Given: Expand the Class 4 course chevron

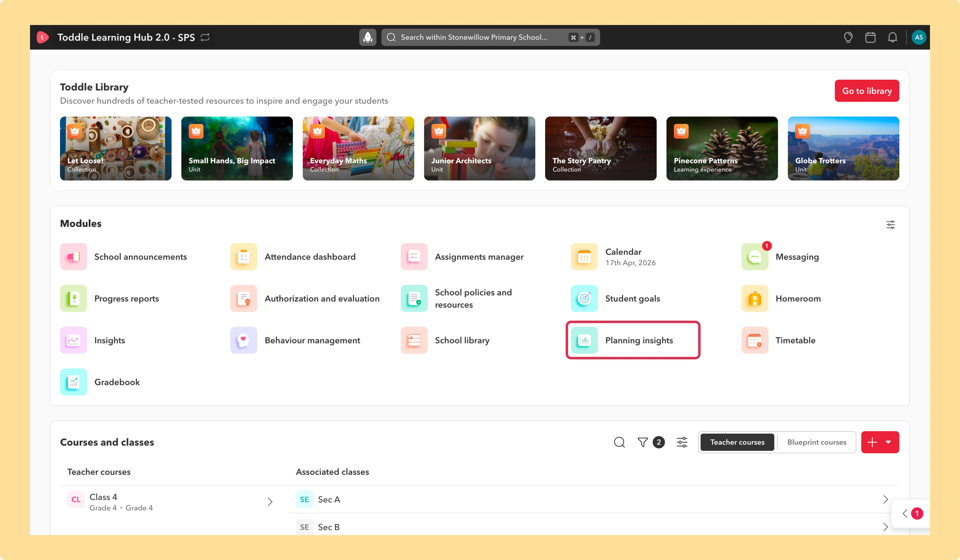Looking at the screenshot, I should click(270, 502).
